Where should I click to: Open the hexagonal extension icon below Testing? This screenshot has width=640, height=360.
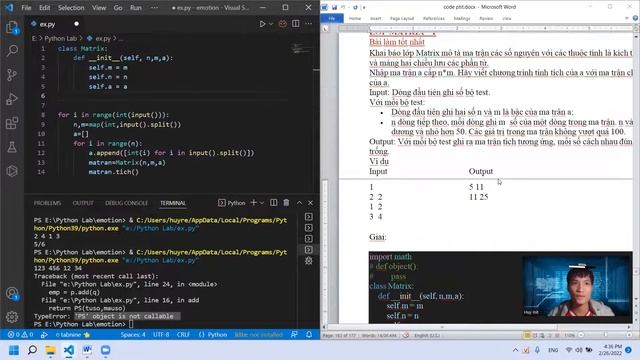pyautogui.click(x=12, y=171)
